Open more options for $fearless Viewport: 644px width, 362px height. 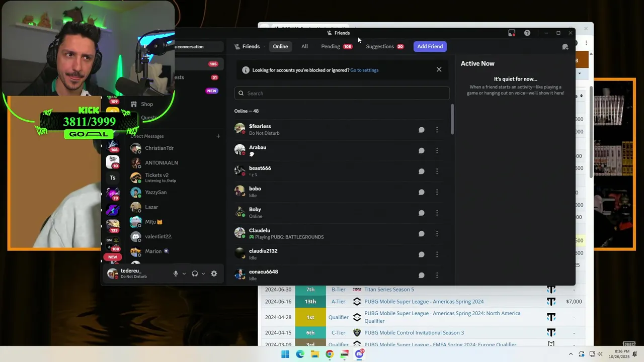[437, 130]
